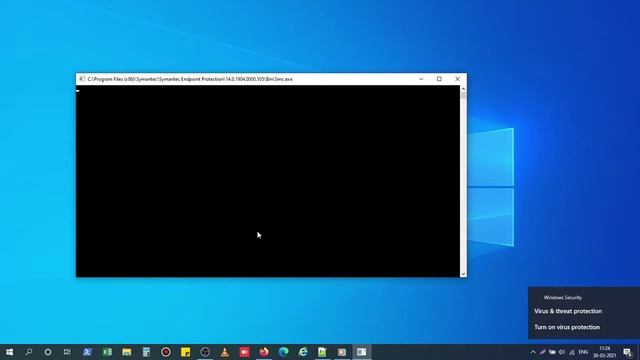Screen dimensions: 640x360
Task: Open network status tray icon
Action: [572, 352]
